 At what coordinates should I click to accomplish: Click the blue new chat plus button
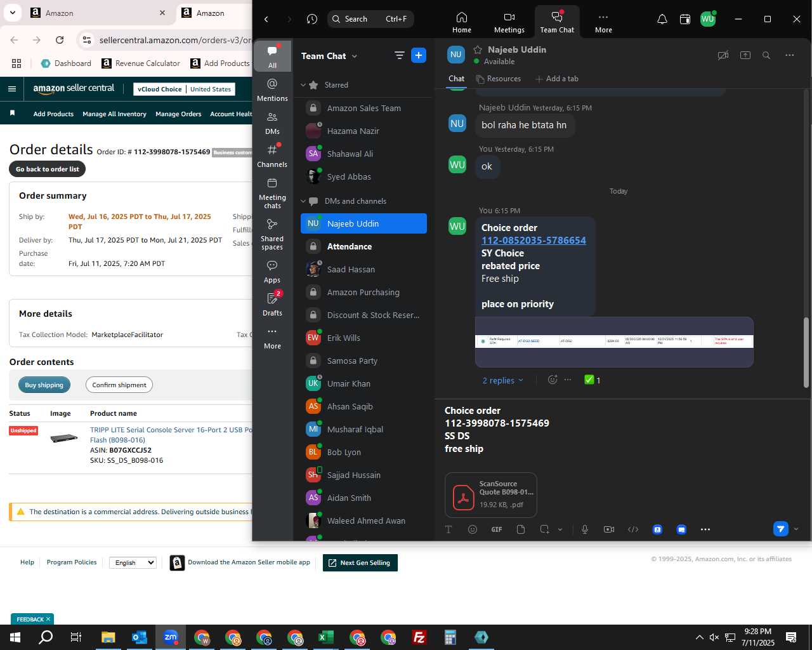(419, 55)
